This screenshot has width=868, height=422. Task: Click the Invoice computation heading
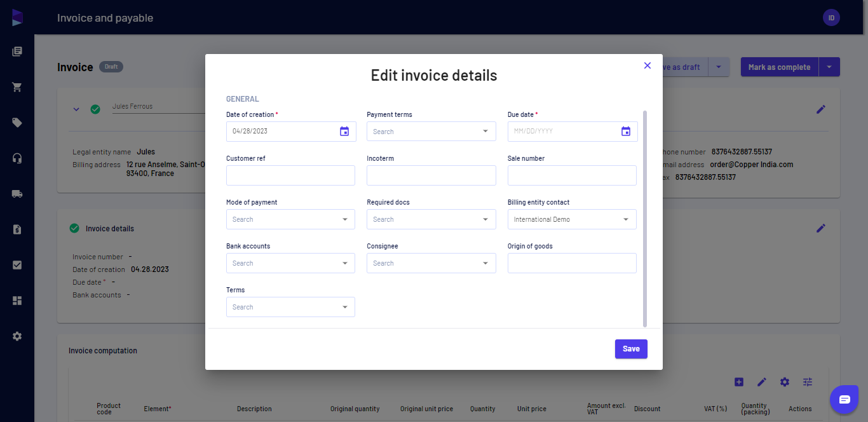103,351
